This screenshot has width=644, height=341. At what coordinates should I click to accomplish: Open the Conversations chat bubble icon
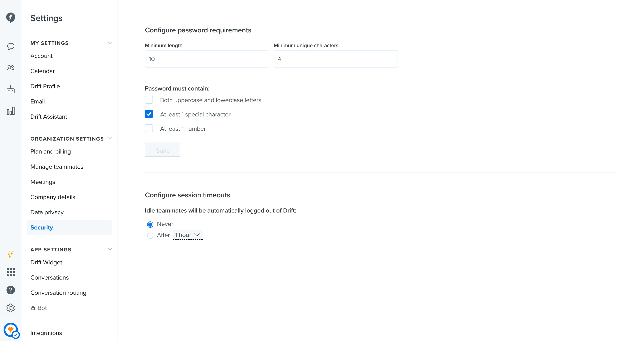click(x=11, y=46)
